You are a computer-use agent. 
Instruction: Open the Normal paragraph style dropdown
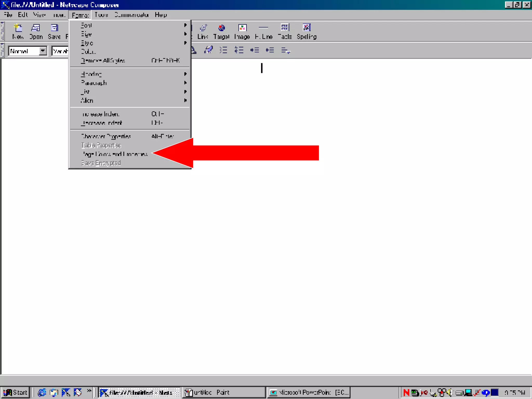(43, 51)
